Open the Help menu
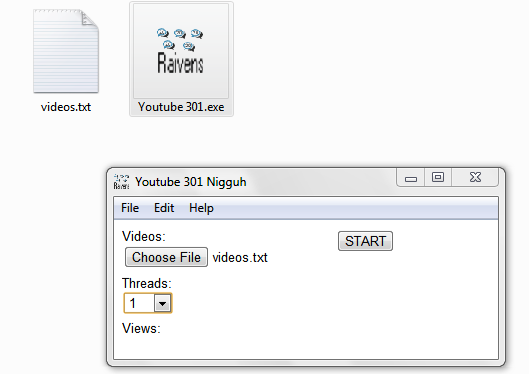Image resolution: width=529 pixels, height=374 pixels. (201, 208)
